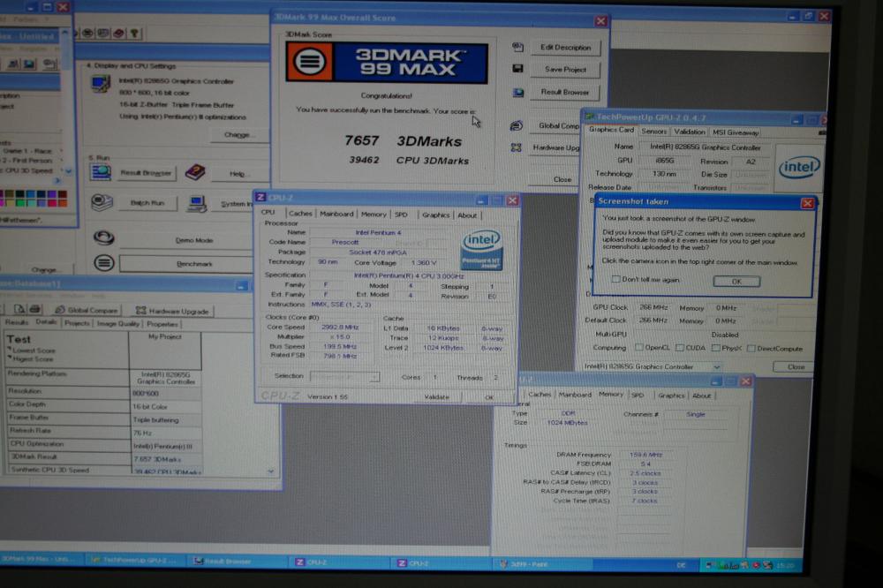Open Projects tab in Result Browser
The height and width of the screenshot is (588, 883).
[77, 323]
